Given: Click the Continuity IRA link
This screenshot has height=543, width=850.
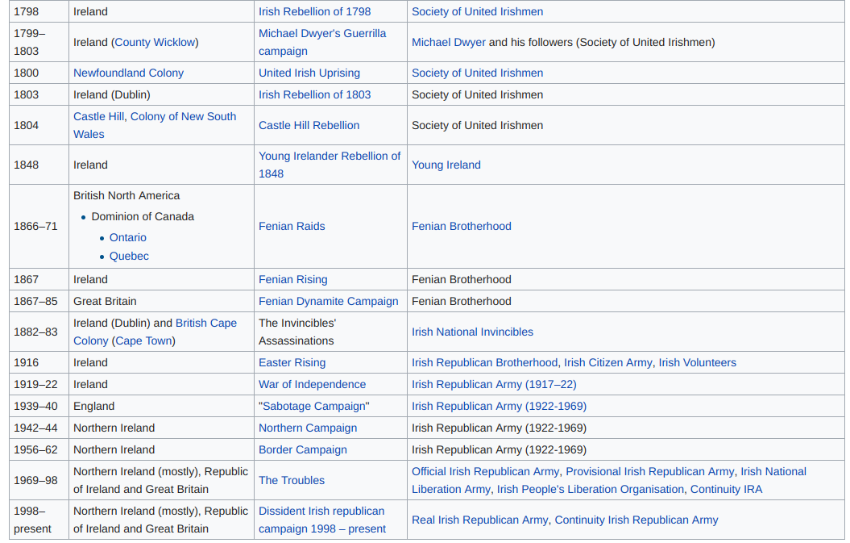Looking at the screenshot, I should [726, 489].
